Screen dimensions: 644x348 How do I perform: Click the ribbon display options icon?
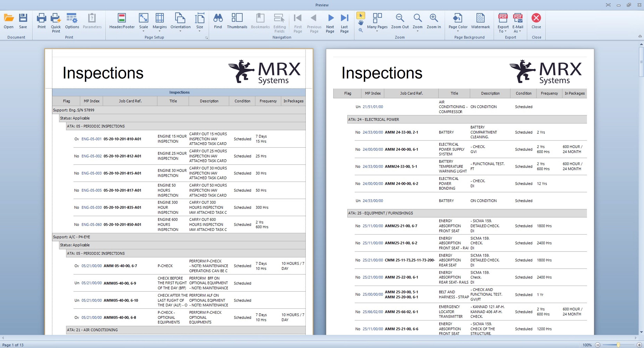click(608, 5)
